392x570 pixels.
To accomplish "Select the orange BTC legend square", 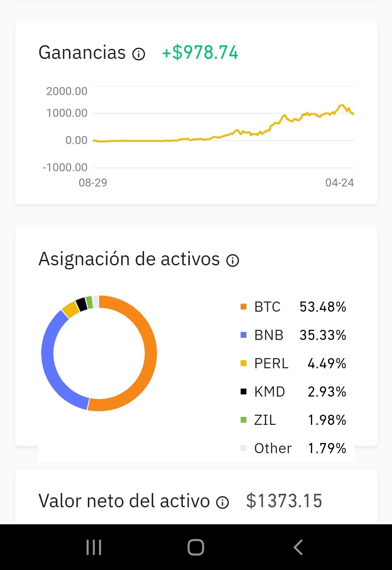I will (244, 307).
